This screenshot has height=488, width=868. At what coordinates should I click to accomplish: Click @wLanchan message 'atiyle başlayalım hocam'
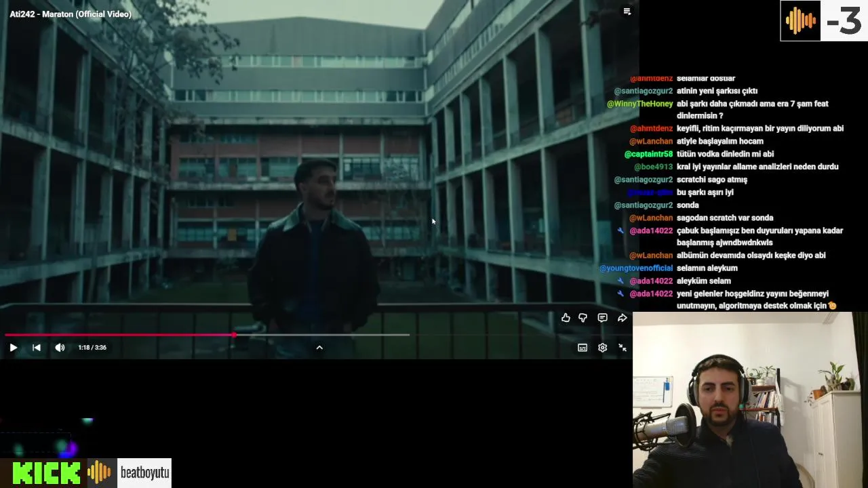click(x=720, y=142)
